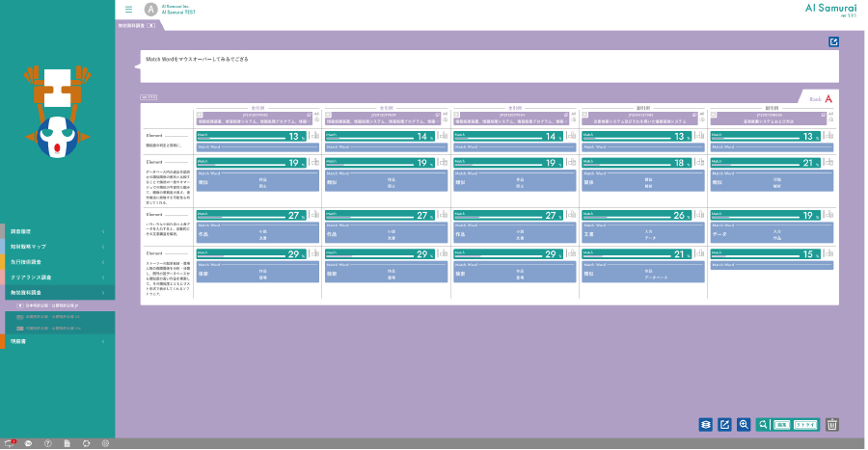
Task: Select クリアランス調査 in the sidebar
Action: [58, 277]
